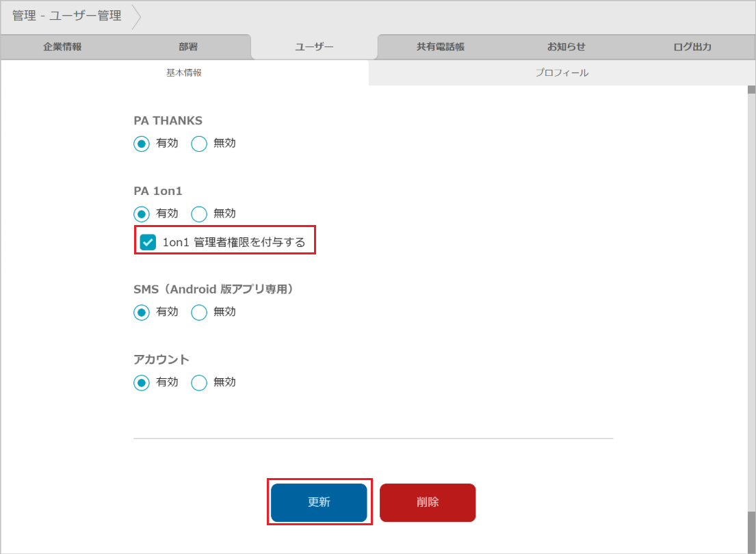The height and width of the screenshot is (554, 756).
Task: Go to the お知らせ tab
Action: point(566,47)
